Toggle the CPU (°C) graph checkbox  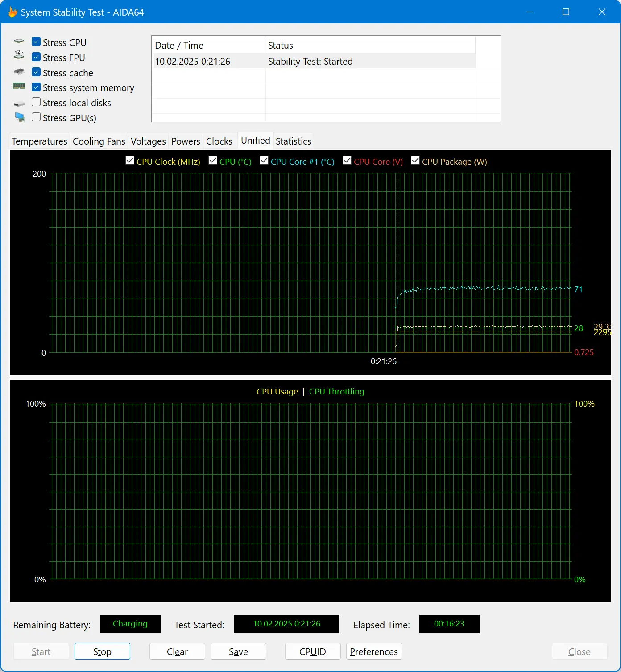(x=213, y=161)
